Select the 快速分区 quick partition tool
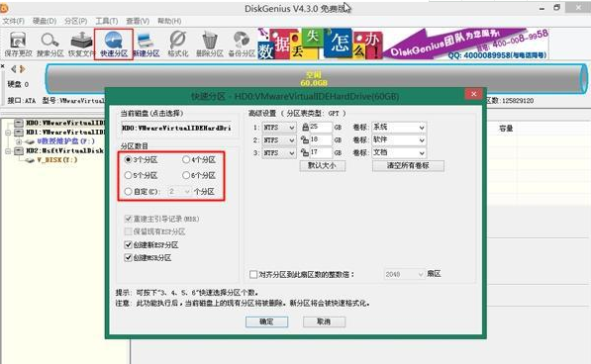591x364 pixels. (114, 45)
